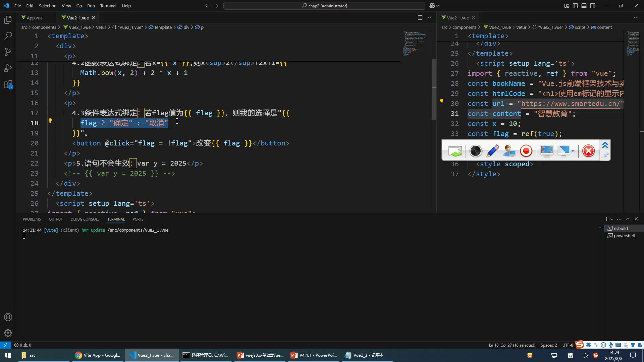The image size is (644, 362).
Task: Toggle the bottom panel layout button
Action: point(584,6)
